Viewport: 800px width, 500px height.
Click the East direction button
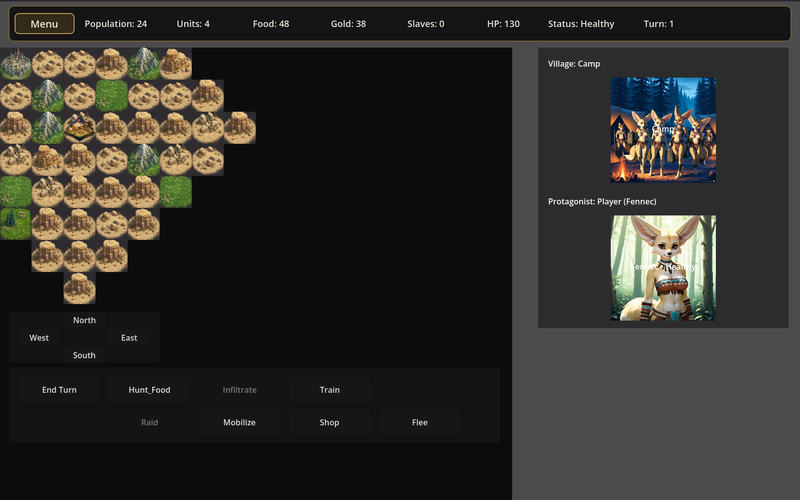(x=129, y=338)
